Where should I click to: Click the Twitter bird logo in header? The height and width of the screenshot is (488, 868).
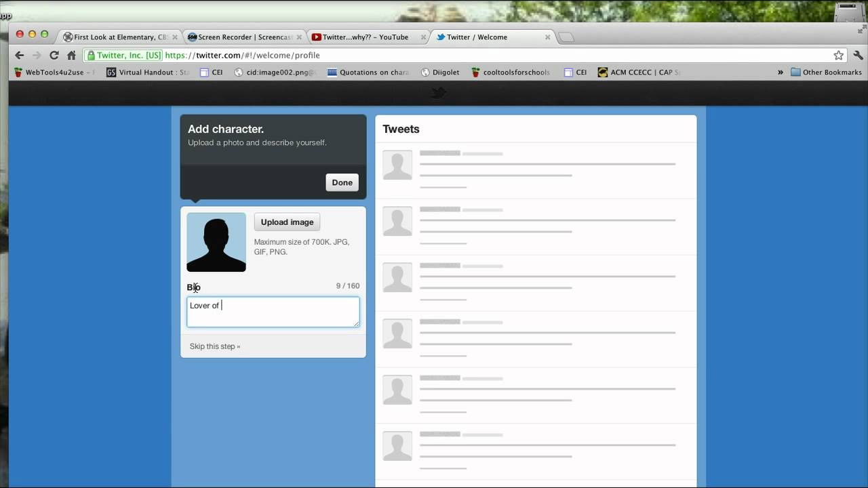[x=439, y=93]
